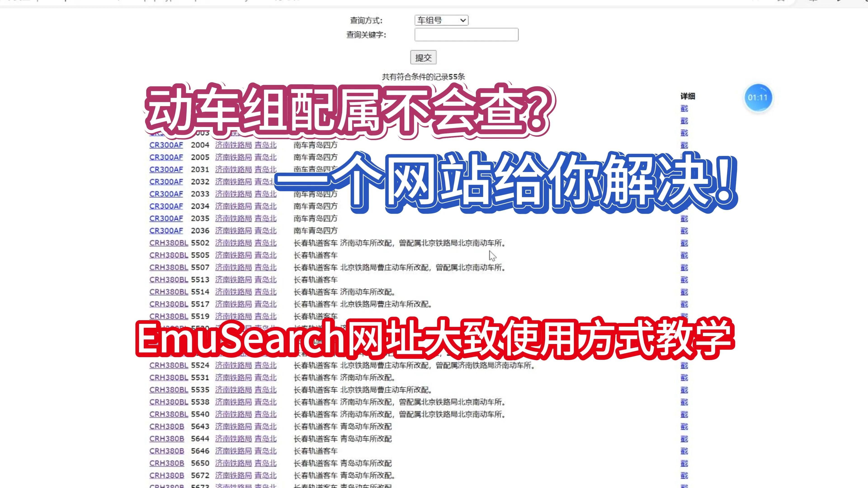The width and height of the screenshot is (868, 488).
Task: Click the 查询方式 label
Action: coord(366,21)
